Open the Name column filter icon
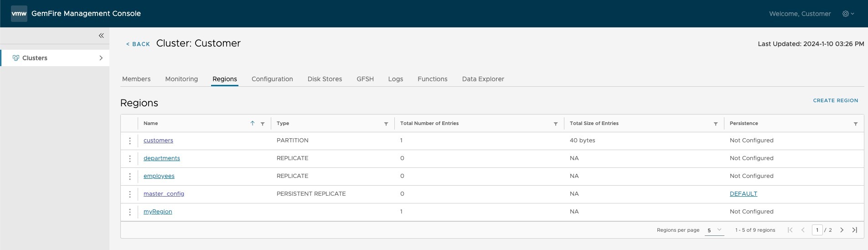The width and height of the screenshot is (868, 250). coord(263,124)
